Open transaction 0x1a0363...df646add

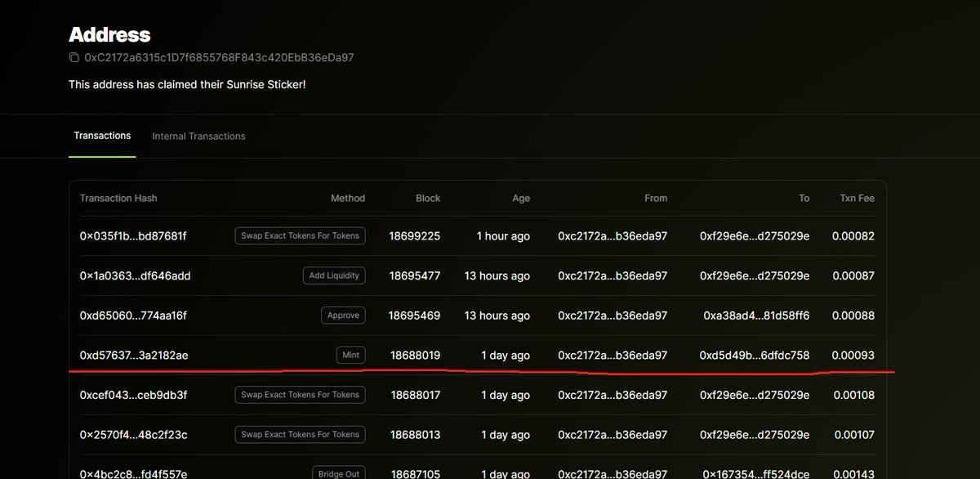[135, 276]
